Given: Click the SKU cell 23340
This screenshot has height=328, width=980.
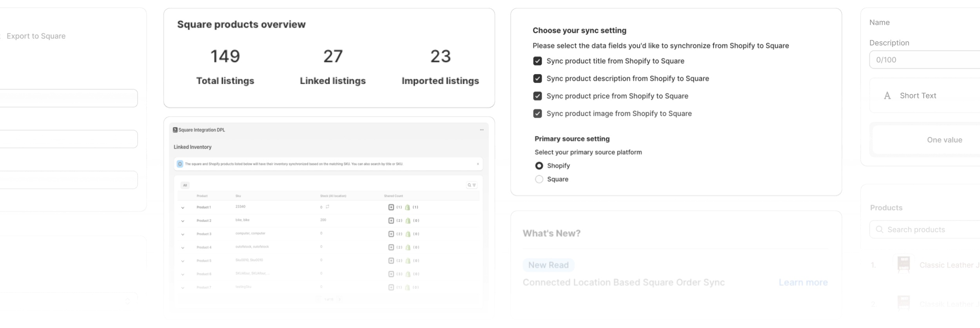Looking at the screenshot, I should click(x=240, y=206).
